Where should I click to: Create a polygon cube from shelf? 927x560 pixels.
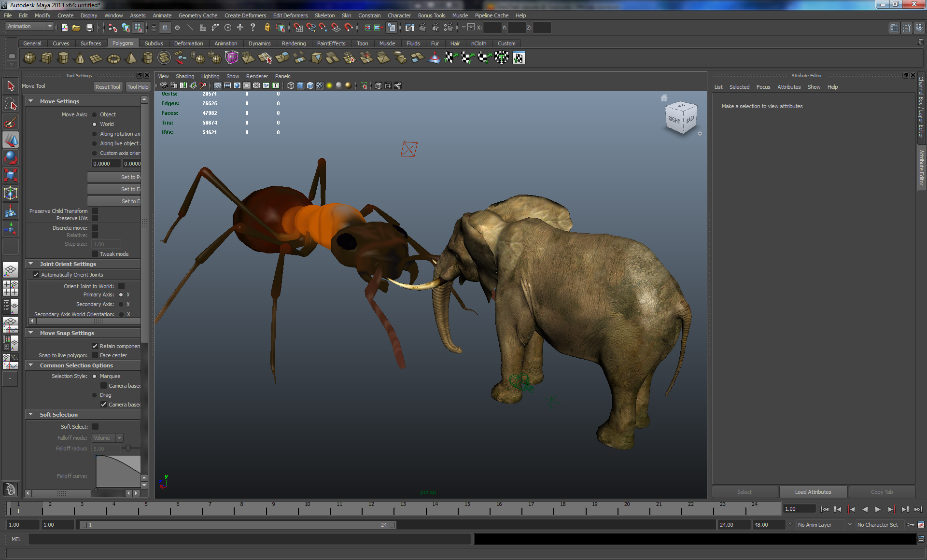[x=46, y=58]
